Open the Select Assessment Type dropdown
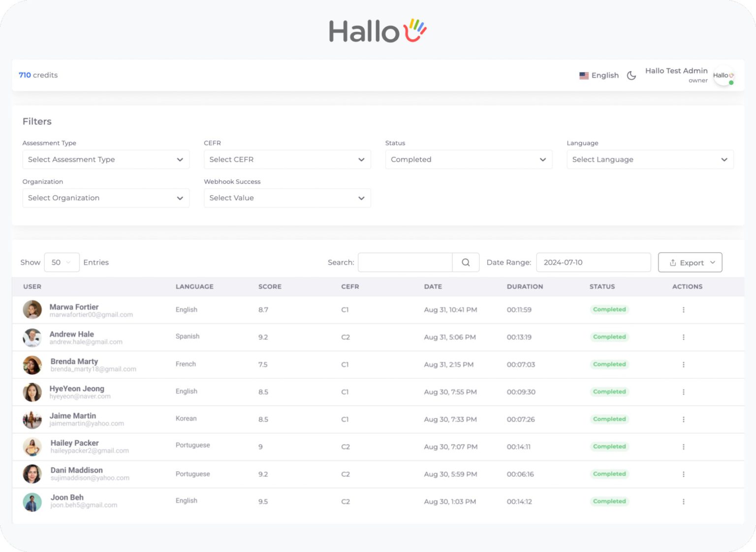This screenshot has width=756, height=552. 105,159
